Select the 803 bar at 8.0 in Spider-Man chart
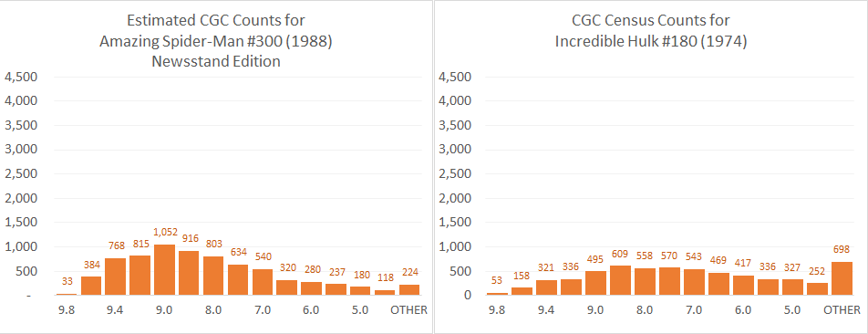The width and height of the screenshot is (868, 334). (213, 276)
